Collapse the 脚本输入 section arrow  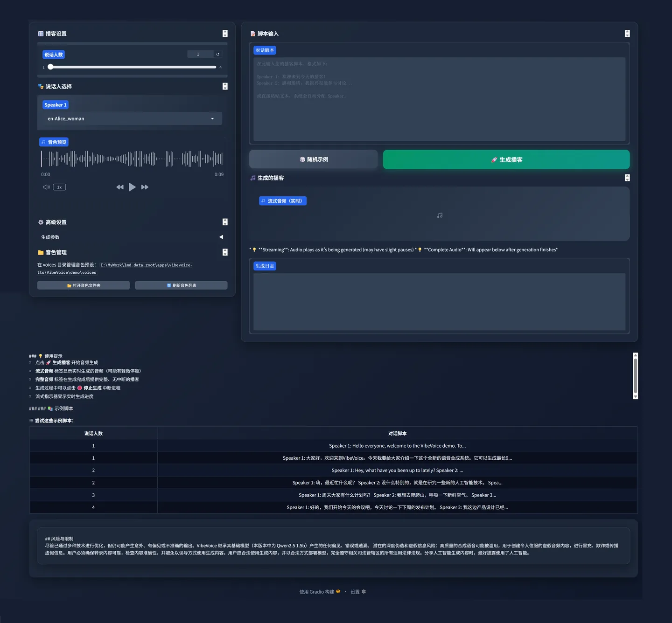(627, 34)
